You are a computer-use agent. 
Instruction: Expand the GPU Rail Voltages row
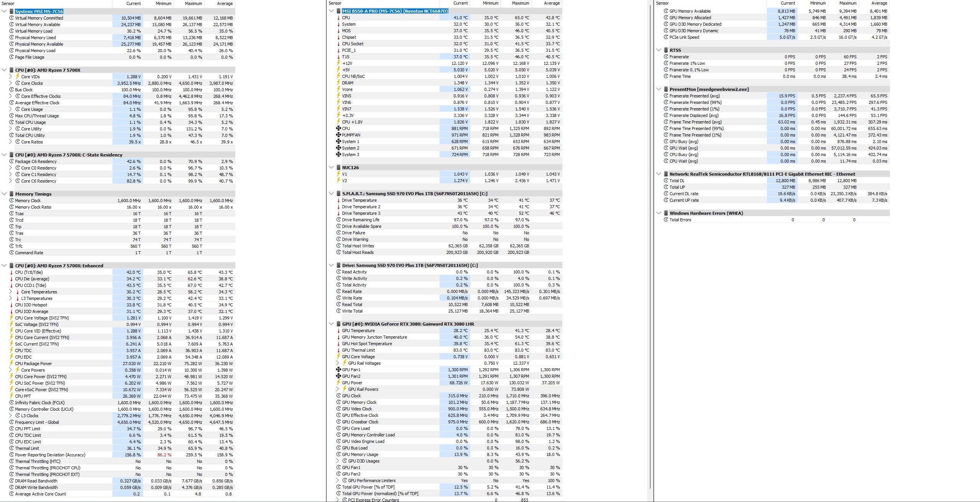[338, 363]
